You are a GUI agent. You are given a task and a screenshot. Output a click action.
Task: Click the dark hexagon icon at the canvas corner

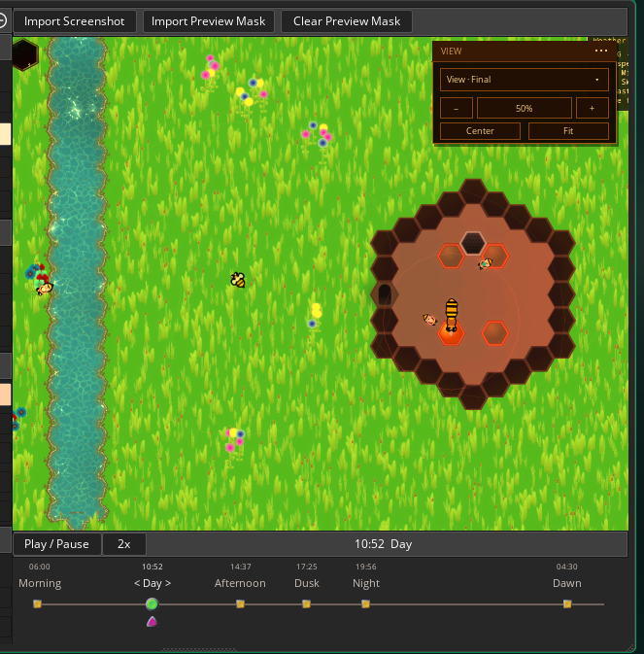25,54
